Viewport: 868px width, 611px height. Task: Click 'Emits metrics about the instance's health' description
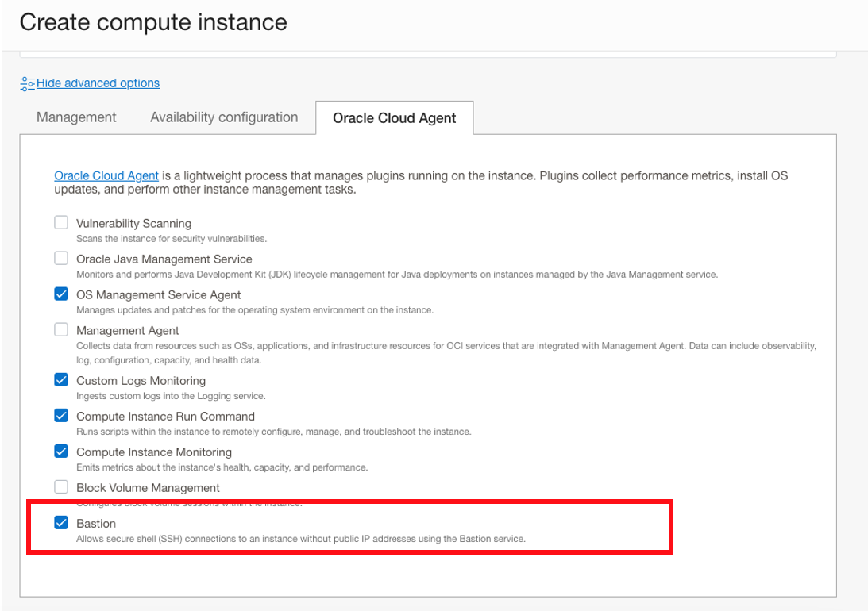222,467
